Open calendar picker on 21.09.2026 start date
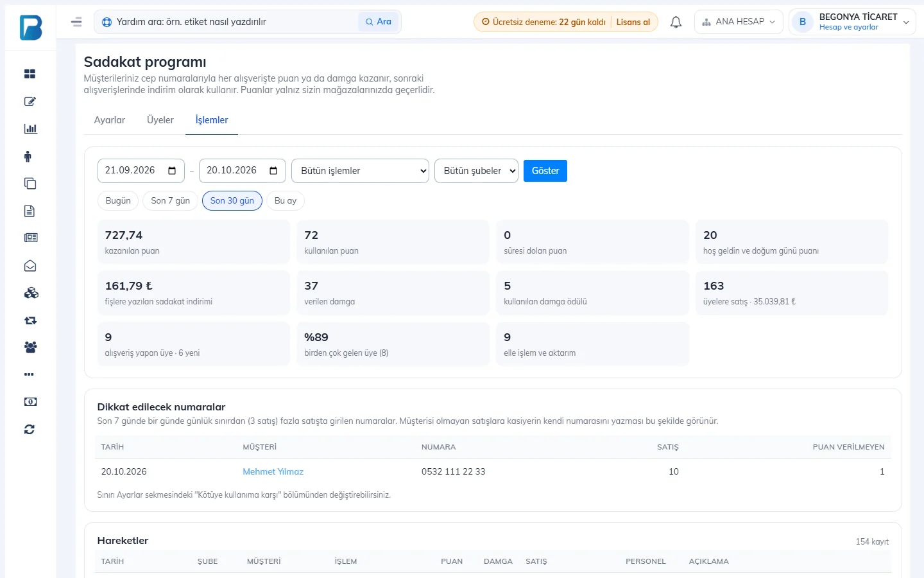The image size is (924, 578). pyautogui.click(x=172, y=171)
